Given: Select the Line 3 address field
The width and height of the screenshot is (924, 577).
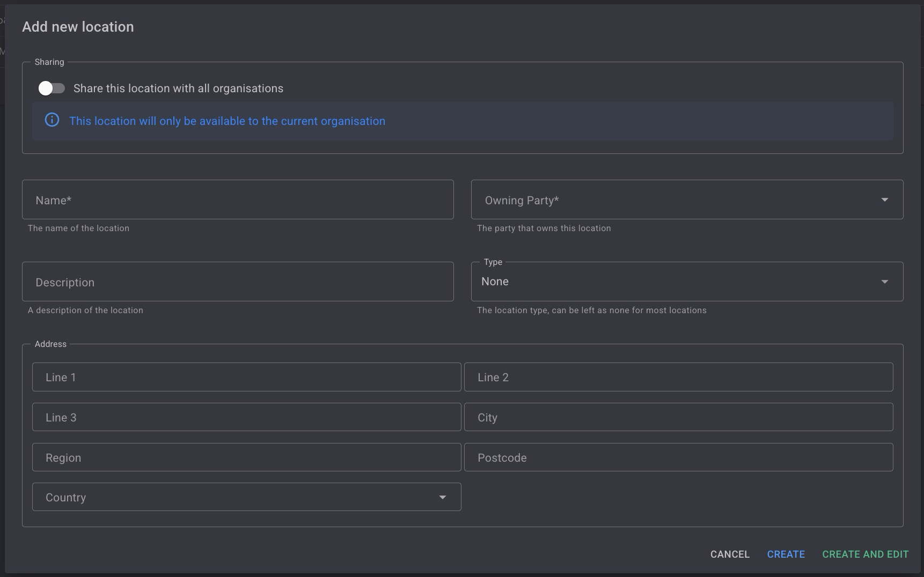Looking at the screenshot, I should [x=247, y=417].
